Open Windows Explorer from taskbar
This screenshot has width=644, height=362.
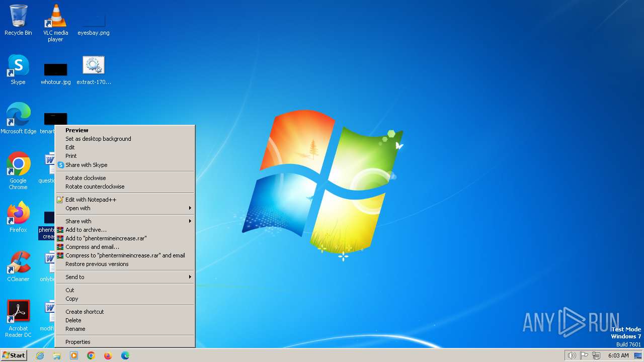(57, 355)
